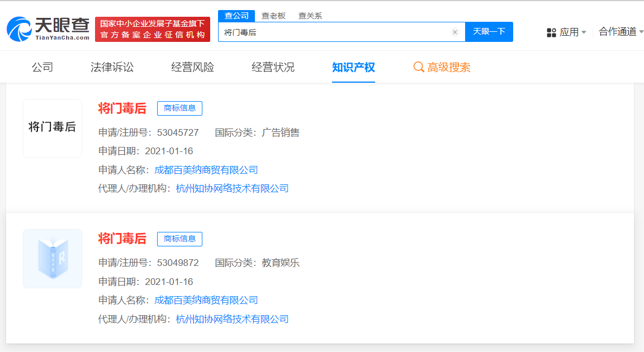The image size is (644, 352).
Task: Clear the search box text
Action: [455, 32]
